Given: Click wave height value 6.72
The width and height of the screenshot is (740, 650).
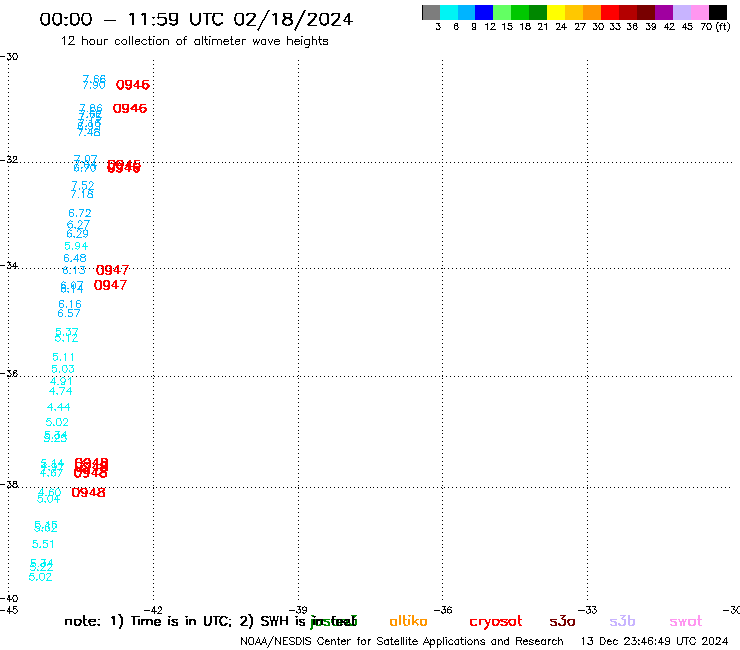Looking at the screenshot, I should (x=80, y=213).
